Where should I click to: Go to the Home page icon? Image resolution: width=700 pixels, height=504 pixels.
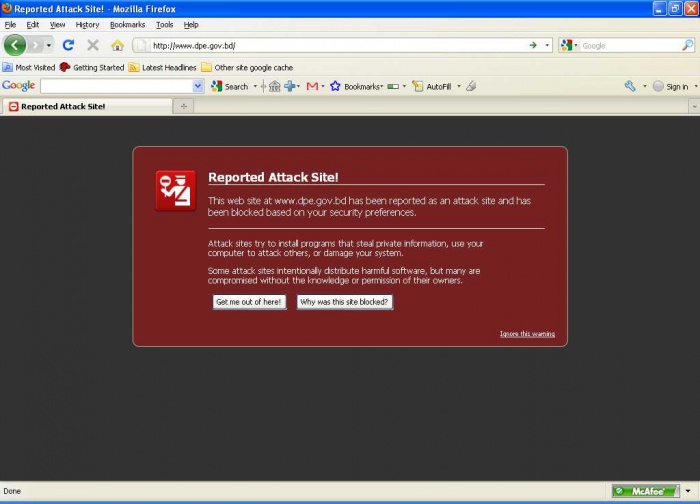117,45
